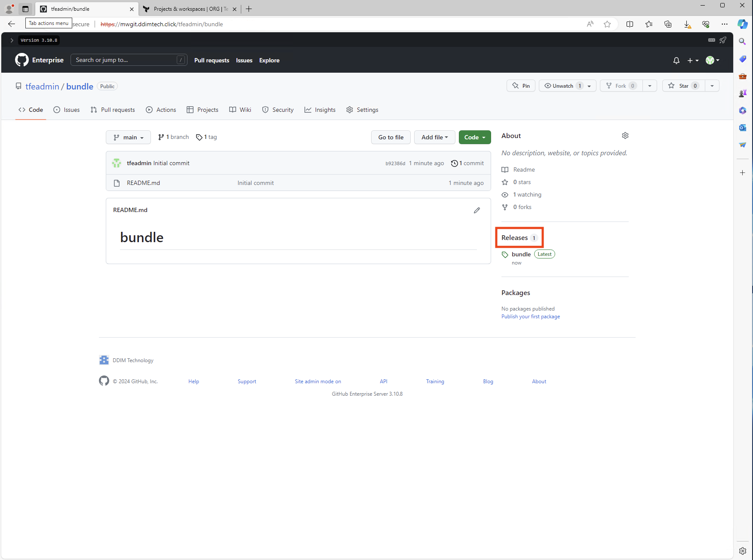753x560 pixels.
Task: Open Support footer link
Action: 247,382
